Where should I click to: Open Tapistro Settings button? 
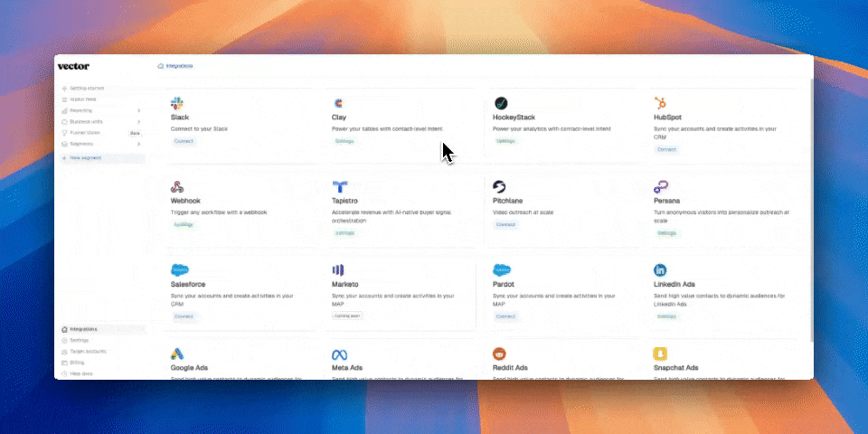pyautogui.click(x=344, y=233)
